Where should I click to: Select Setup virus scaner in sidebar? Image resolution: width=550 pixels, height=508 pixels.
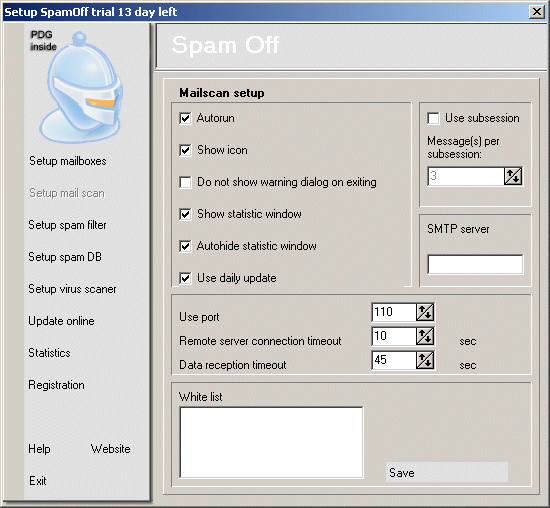(72, 289)
